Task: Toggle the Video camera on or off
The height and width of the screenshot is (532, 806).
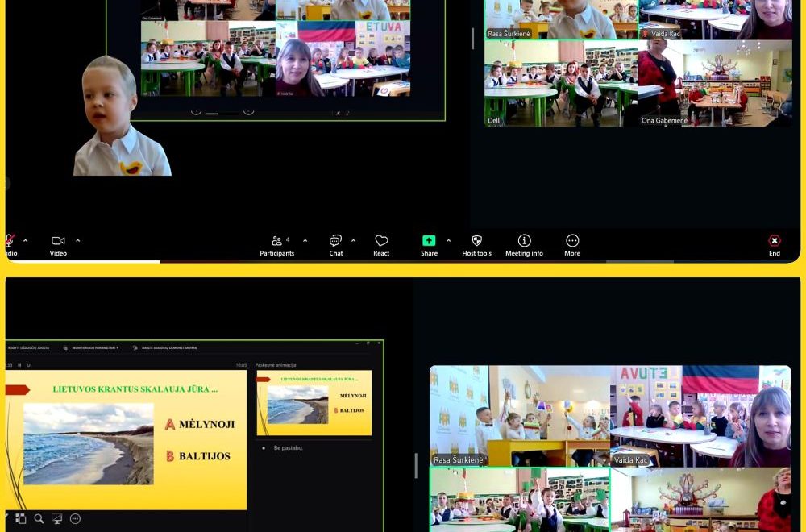Action: click(58, 245)
